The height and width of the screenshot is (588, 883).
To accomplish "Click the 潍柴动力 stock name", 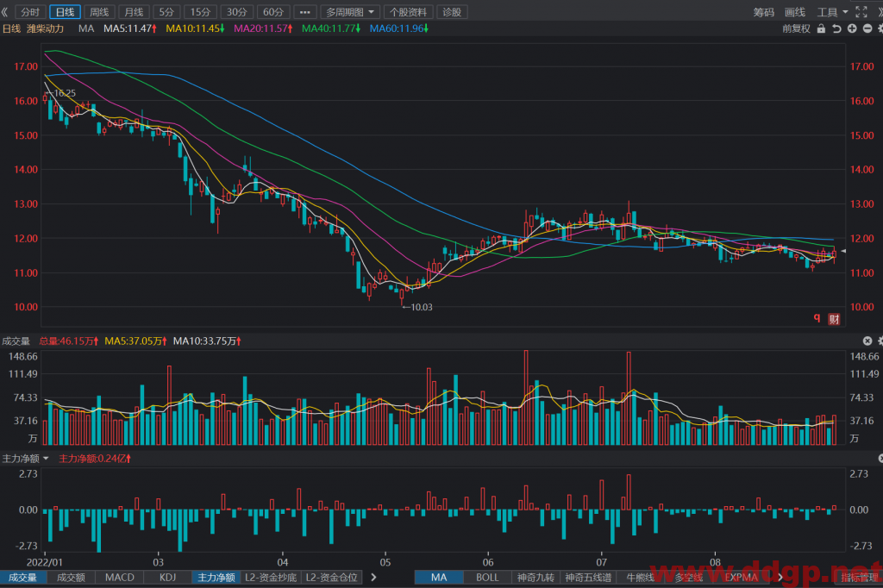I will pos(46,28).
